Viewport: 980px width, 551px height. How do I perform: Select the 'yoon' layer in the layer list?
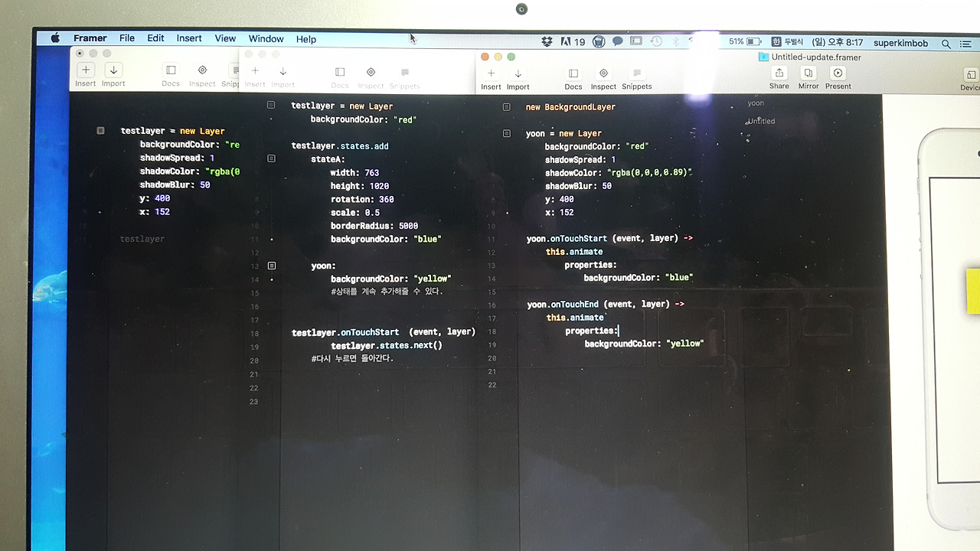click(756, 103)
